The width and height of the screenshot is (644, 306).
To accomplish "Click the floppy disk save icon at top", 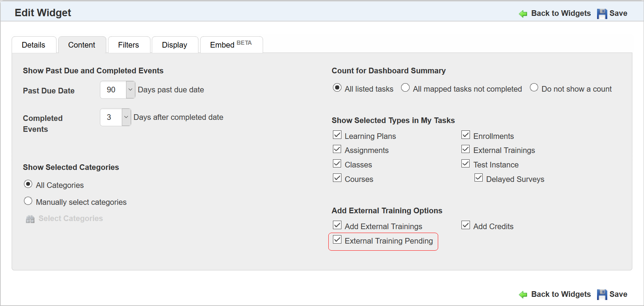I will pos(602,14).
